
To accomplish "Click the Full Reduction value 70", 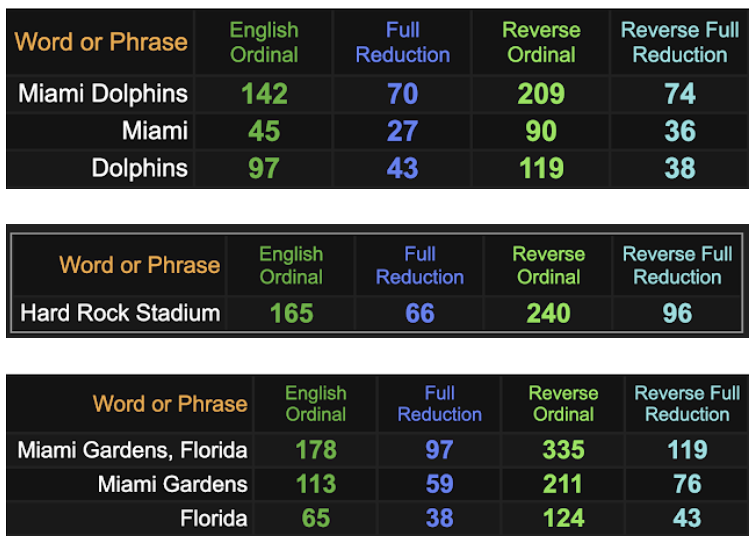I will 403,94.
